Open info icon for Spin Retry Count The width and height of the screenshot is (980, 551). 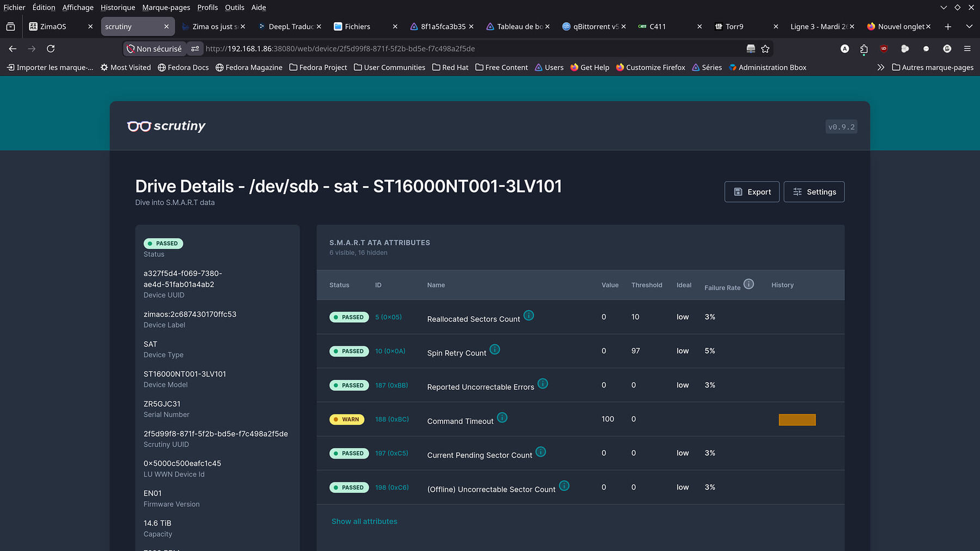(494, 349)
